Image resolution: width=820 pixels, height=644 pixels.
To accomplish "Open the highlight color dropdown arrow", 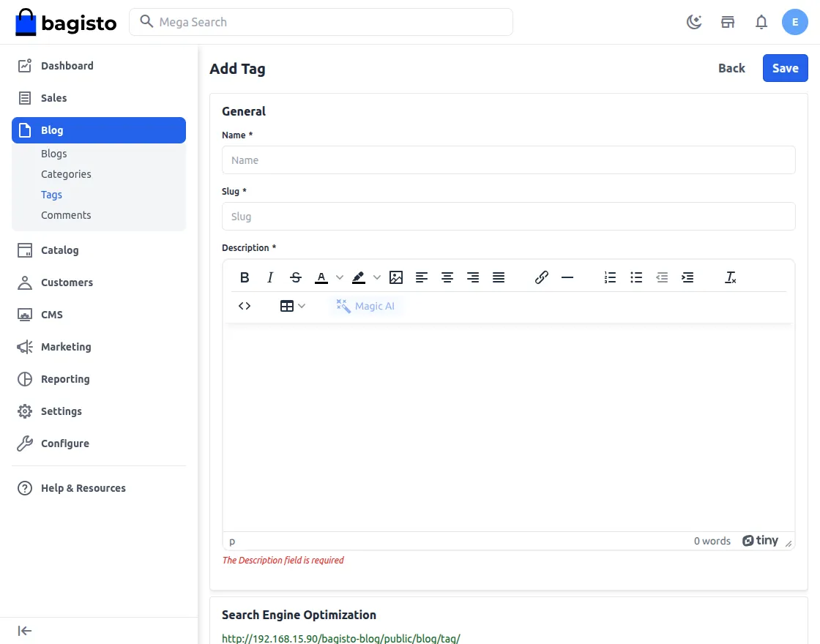I will (376, 277).
